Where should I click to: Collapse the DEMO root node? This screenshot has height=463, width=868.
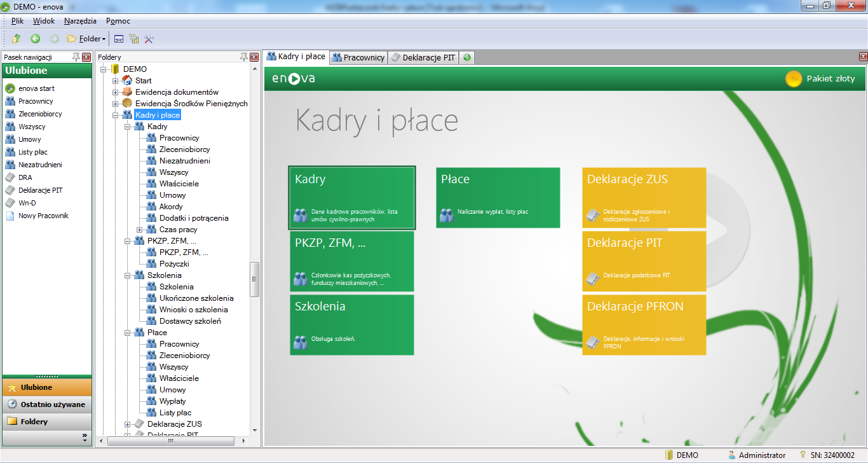104,69
